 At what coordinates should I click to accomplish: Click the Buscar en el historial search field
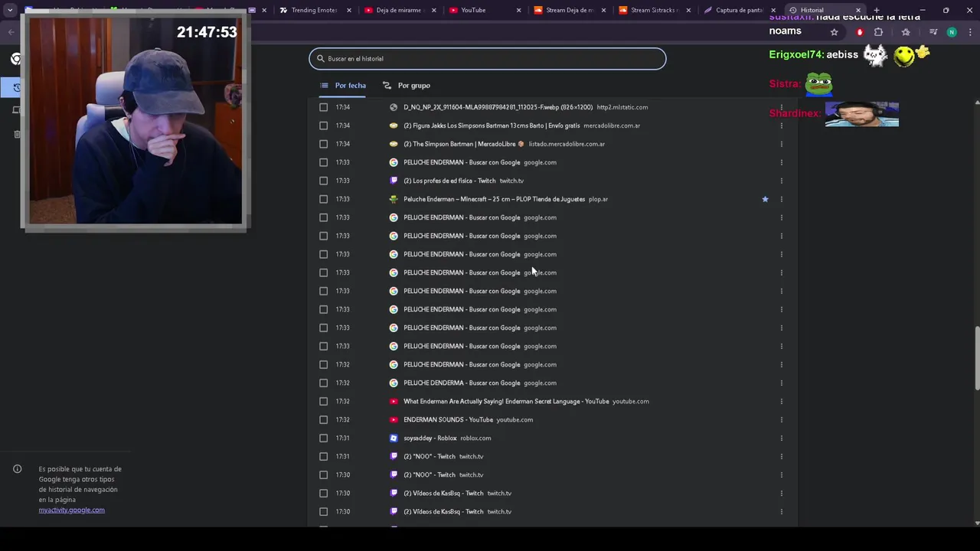(488, 59)
